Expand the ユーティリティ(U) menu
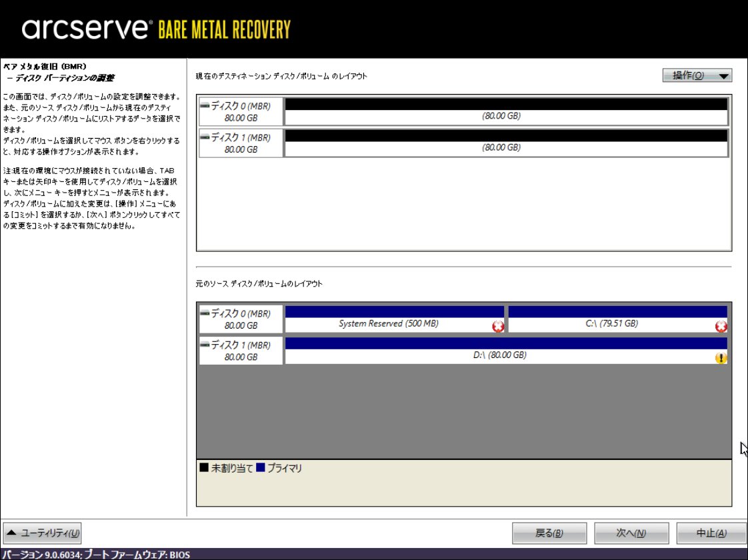This screenshot has width=748, height=560. point(43,533)
